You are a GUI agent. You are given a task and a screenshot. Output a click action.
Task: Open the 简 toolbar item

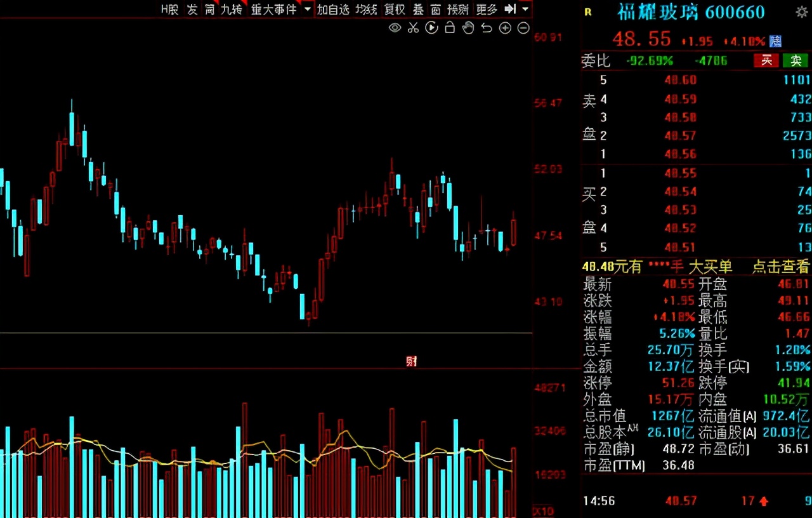tap(210, 9)
